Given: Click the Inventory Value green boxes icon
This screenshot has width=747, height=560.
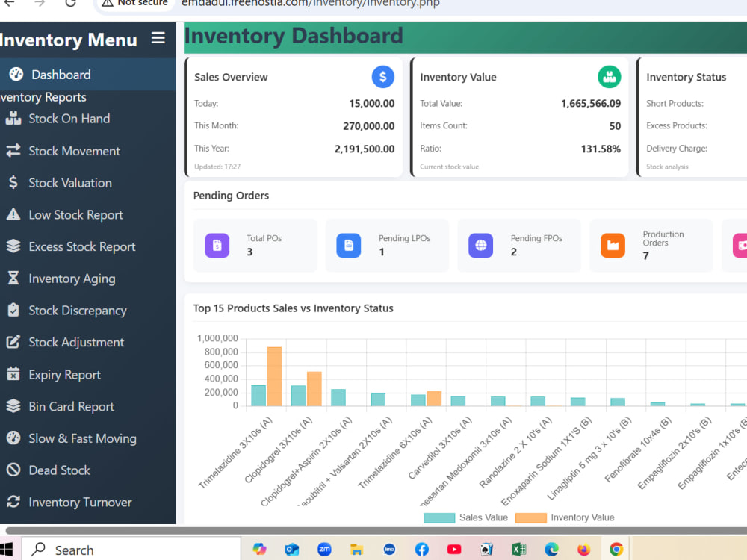Looking at the screenshot, I should tap(610, 77).
